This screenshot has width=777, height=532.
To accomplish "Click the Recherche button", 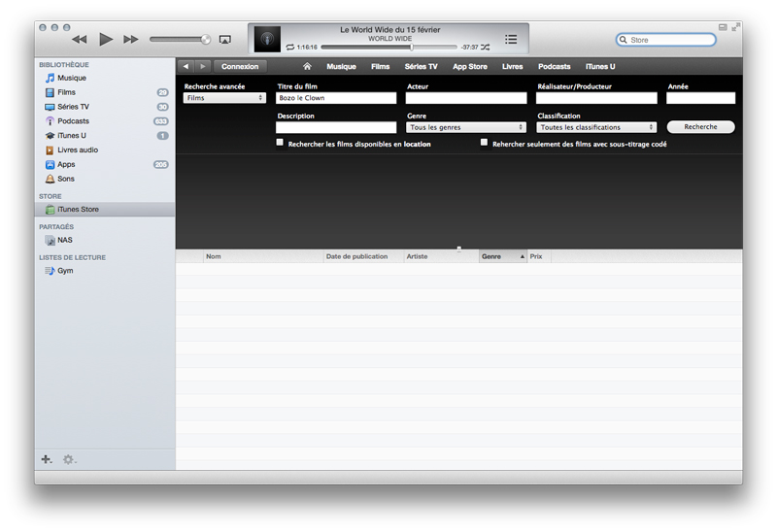I will pos(700,127).
